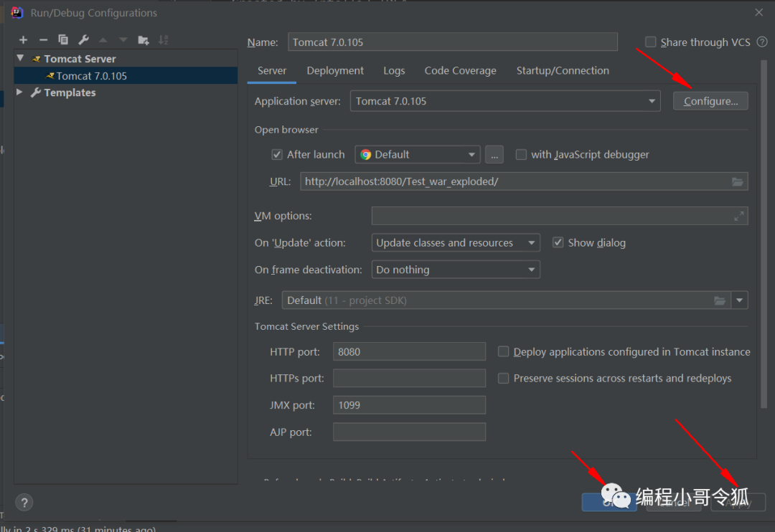The image size is (775, 532).
Task: Click the help question mark beside Share through VCS
Action: click(x=762, y=42)
